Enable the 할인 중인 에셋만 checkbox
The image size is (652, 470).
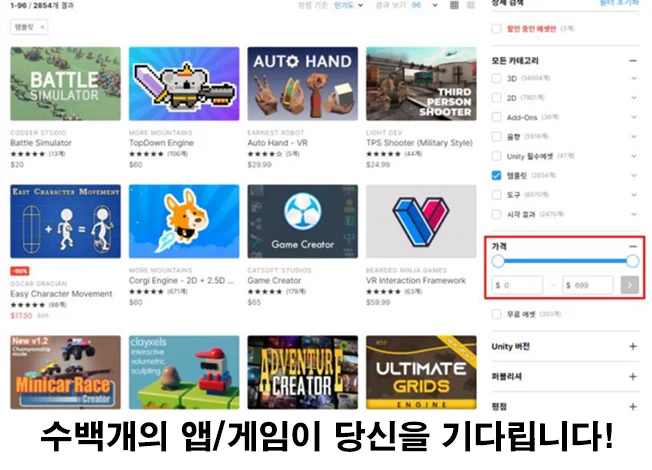point(496,29)
